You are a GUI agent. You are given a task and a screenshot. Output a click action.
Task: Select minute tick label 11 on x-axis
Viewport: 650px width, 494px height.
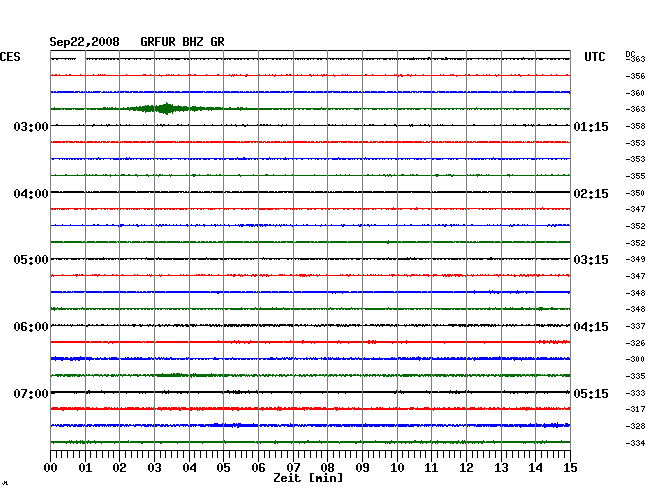pyautogui.click(x=431, y=467)
